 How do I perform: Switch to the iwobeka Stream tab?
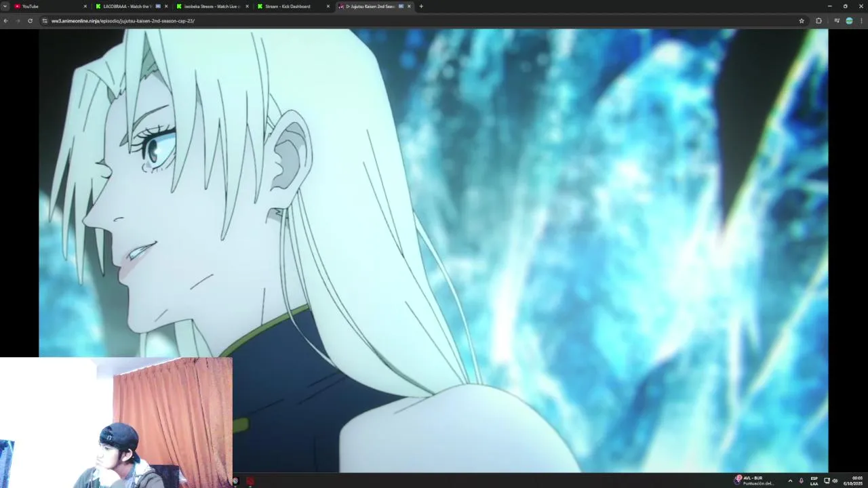(x=211, y=6)
